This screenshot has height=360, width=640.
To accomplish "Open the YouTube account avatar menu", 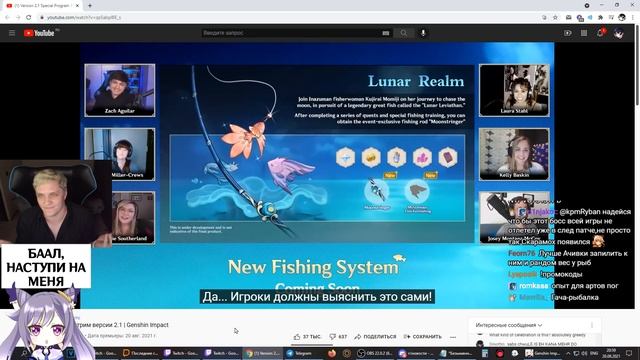I will [x=619, y=33].
